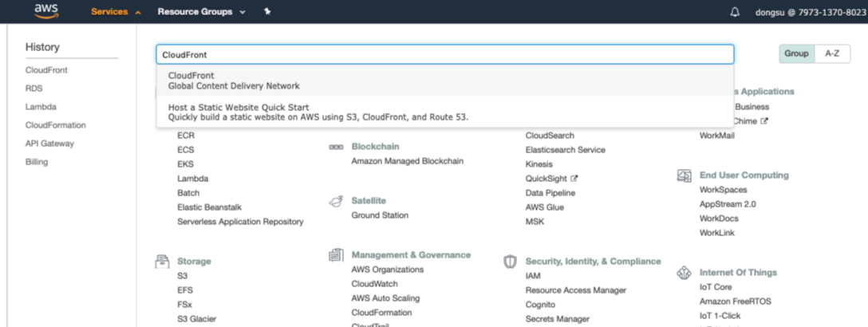Open WorkMail
This screenshot has width=868, height=327.
pos(717,136)
